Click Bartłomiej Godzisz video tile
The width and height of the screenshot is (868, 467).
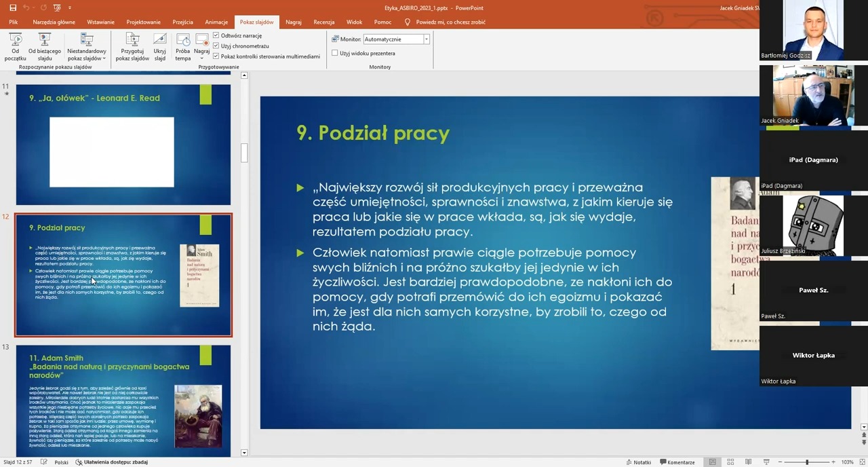click(x=813, y=31)
